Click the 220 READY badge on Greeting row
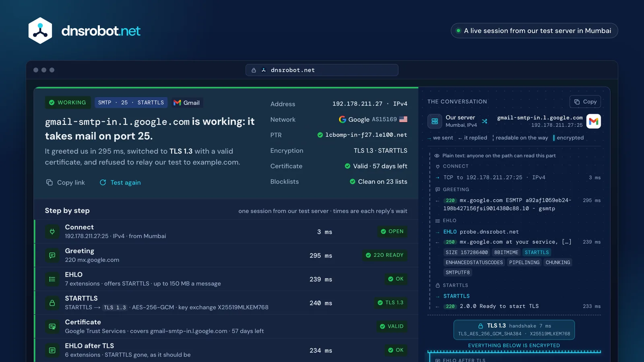The height and width of the screenshot is (362, 644). click(x=384, y=255)
